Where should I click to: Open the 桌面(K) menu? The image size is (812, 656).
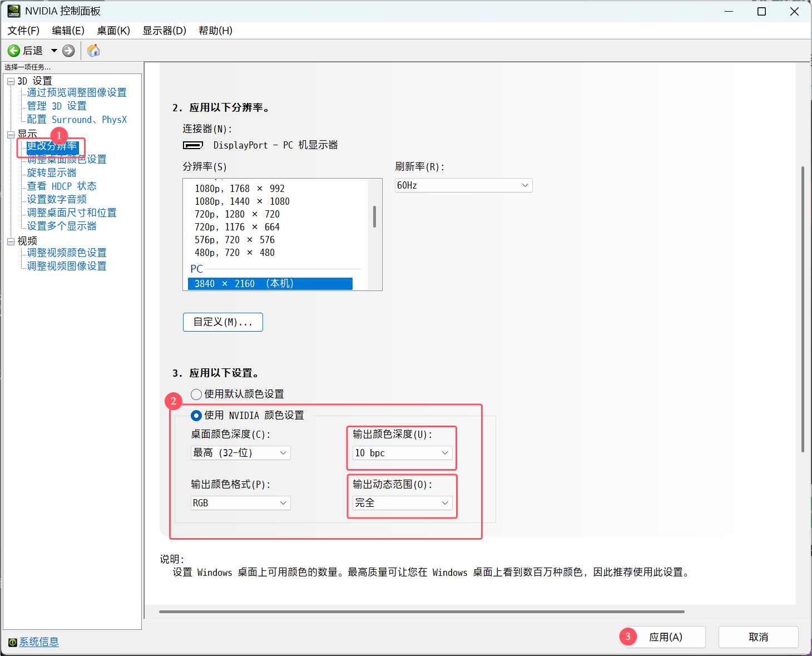tap(113, 31)
